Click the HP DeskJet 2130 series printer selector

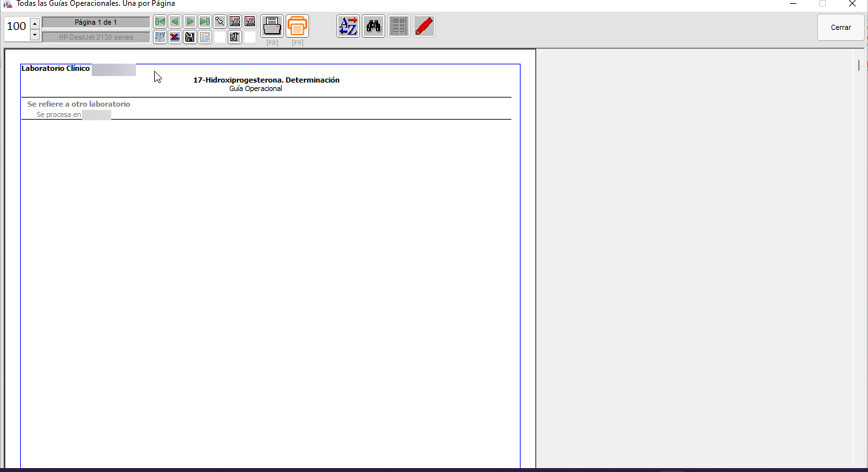pos(96,37)
